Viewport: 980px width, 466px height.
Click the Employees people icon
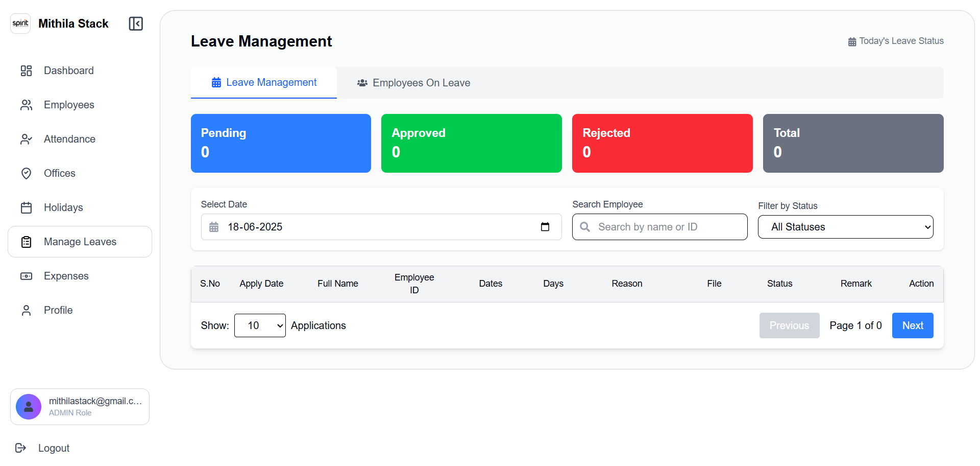pos(26,105)
